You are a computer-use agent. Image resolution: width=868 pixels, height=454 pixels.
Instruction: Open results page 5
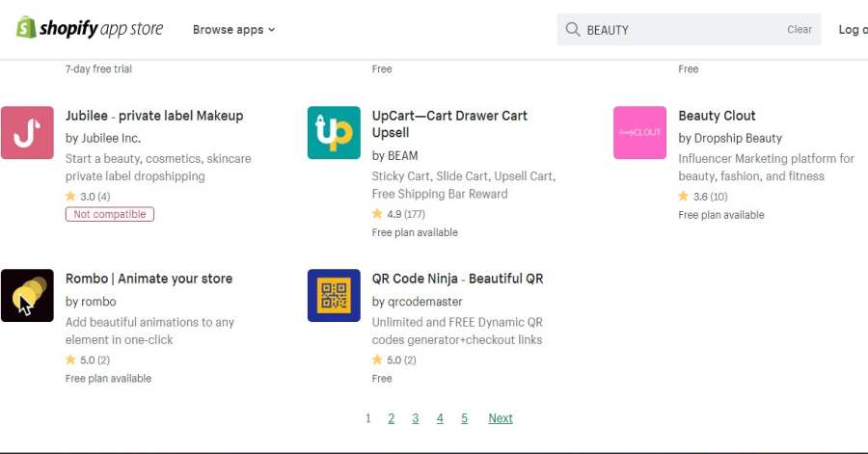(464, 418)
